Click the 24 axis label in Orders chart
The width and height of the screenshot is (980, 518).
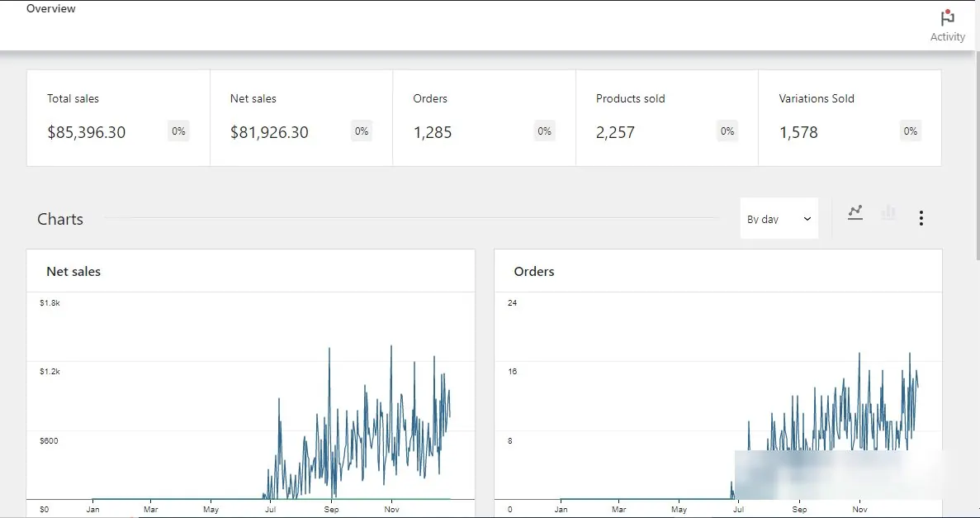tap(513, 303)
